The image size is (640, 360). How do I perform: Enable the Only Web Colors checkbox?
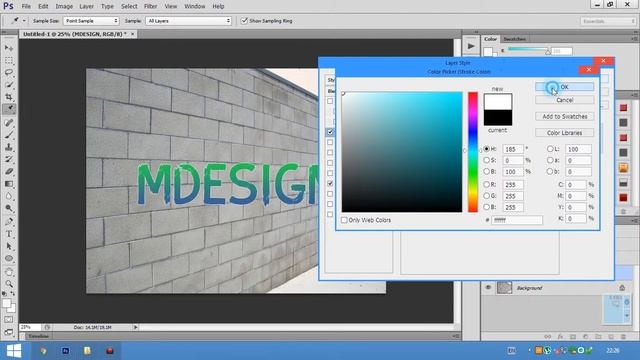point(344,220)
